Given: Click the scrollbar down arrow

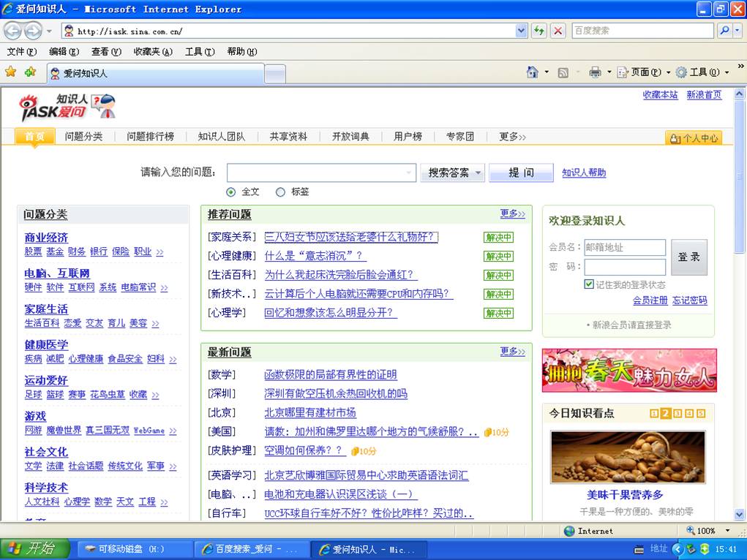Looking at the screenshot, I should tap(739, 514).
